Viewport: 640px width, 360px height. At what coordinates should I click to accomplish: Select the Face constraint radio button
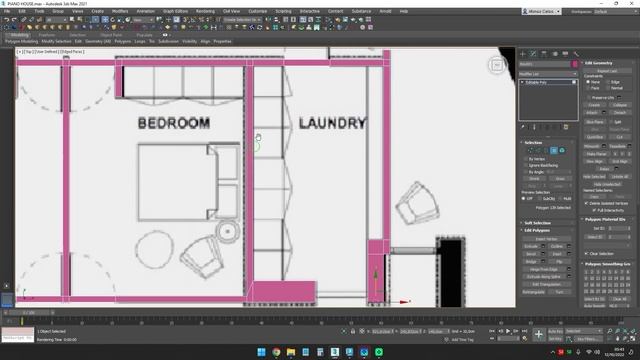pyautogui.click(x=588, y=88)
